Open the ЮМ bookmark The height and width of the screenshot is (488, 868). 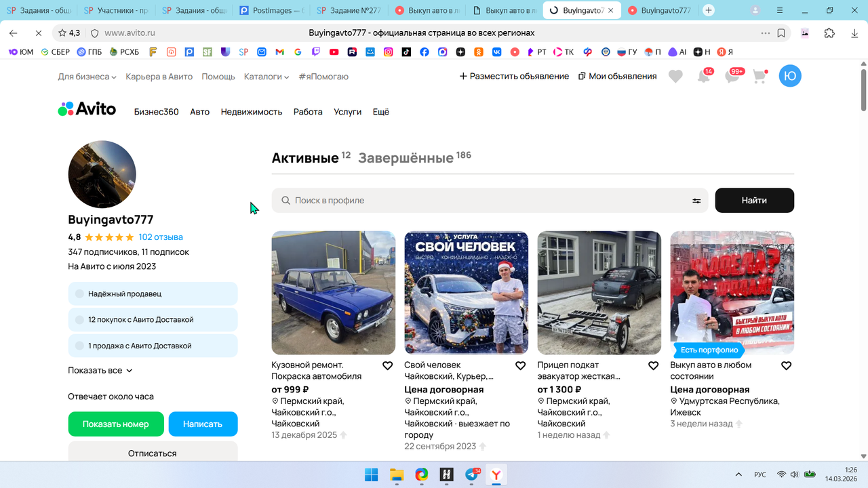coord(21,52)
